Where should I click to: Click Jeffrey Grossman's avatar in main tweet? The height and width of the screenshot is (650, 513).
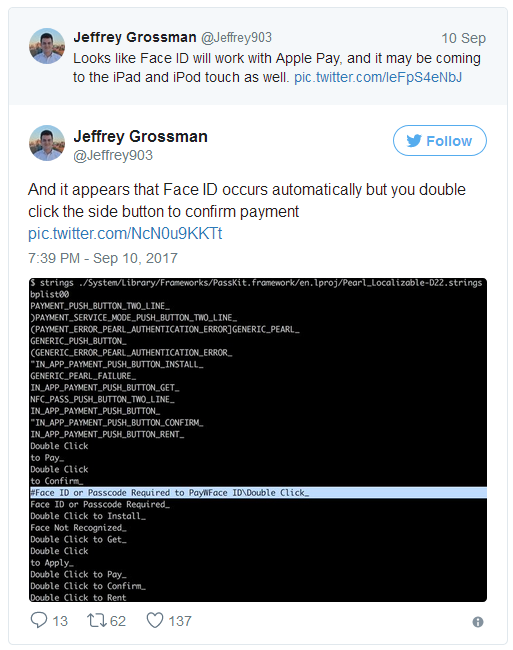click(47, 143)
